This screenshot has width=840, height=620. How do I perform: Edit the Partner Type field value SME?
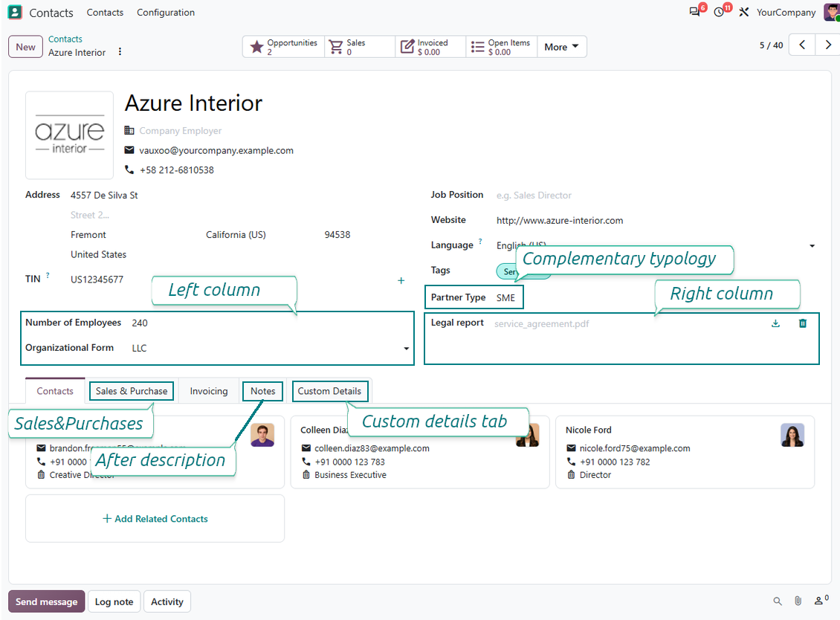pyautogui.click(x=505, y=297)
